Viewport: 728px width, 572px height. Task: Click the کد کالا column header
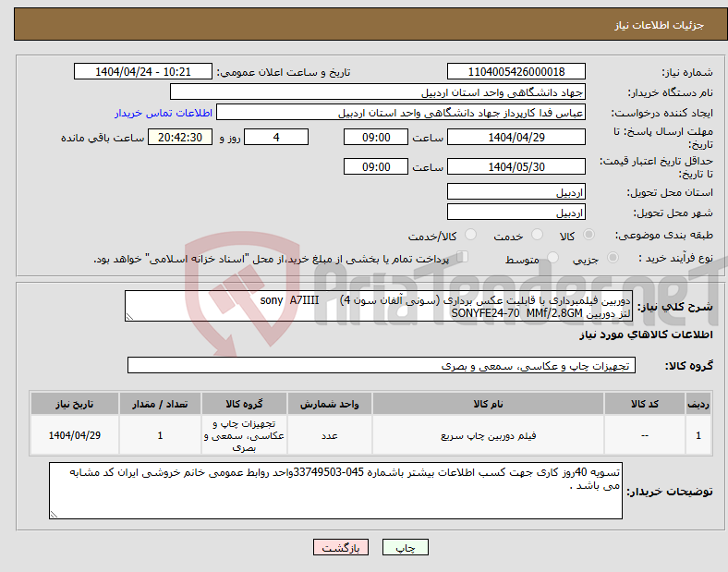click(644, 404)
